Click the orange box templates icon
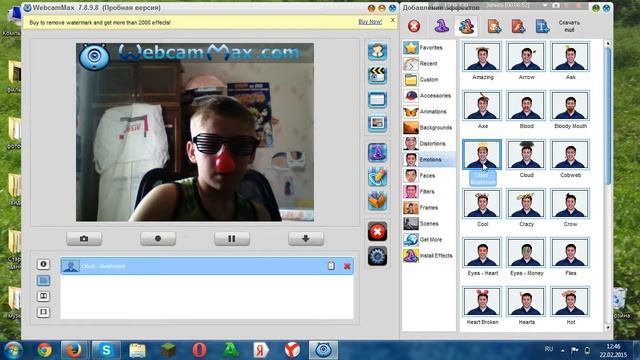 (x=377, y=201)
